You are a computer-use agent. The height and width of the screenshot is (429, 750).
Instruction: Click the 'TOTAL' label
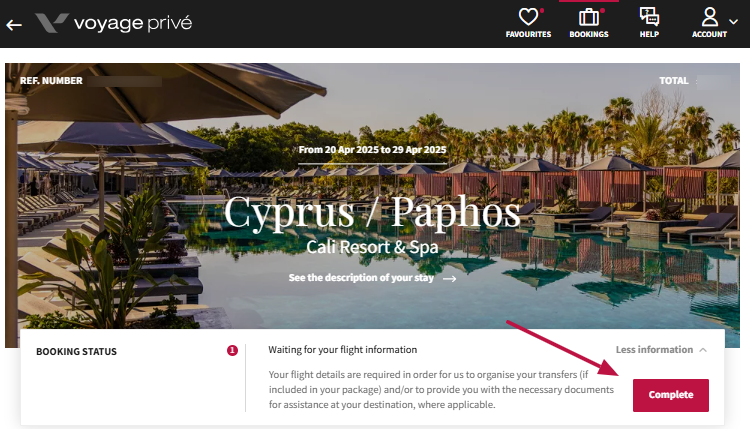tap(673, 81)
